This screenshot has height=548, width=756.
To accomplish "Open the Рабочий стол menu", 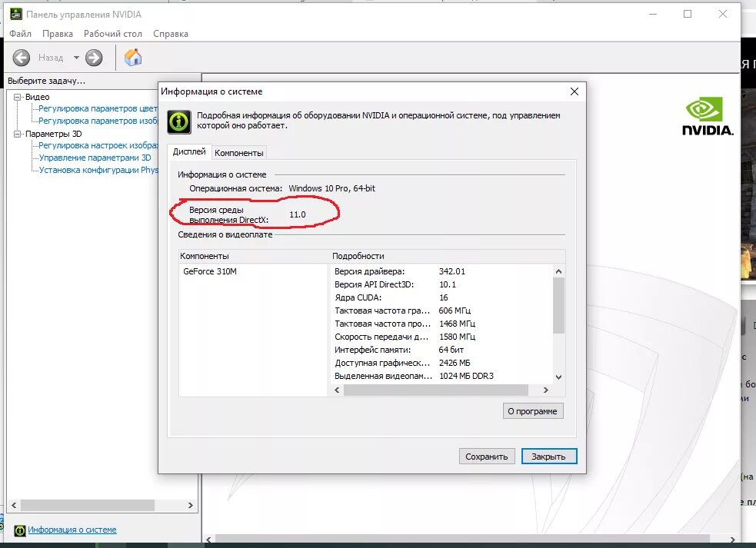I will [113, 34].
